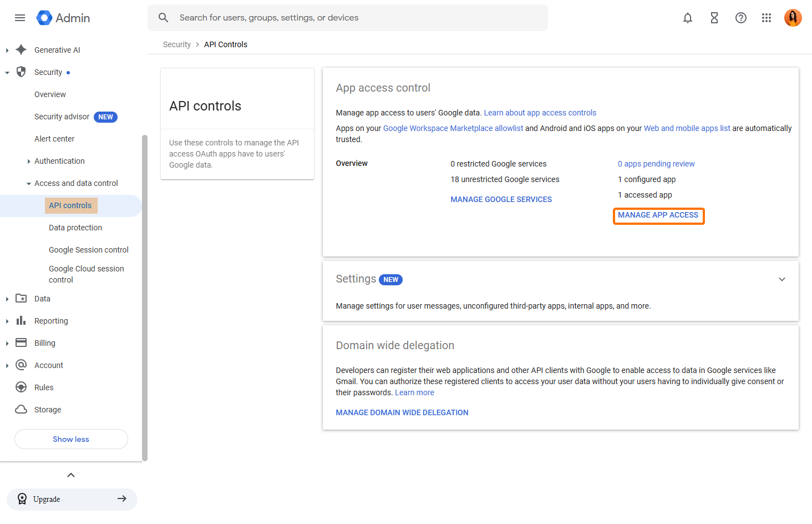Collapse Access and data control
Screen dimensions: 812x524
pos(29,184)
